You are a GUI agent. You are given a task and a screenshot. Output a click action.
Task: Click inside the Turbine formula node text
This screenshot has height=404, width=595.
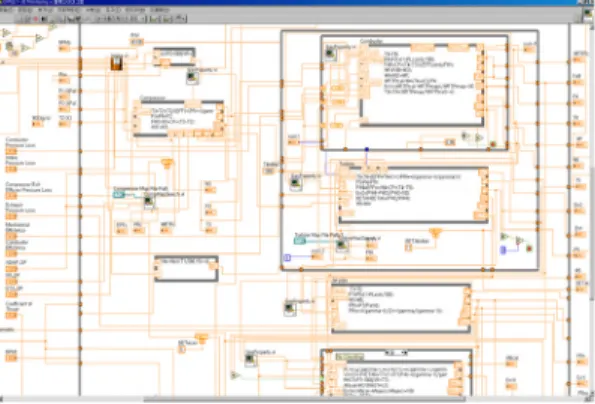408,190
